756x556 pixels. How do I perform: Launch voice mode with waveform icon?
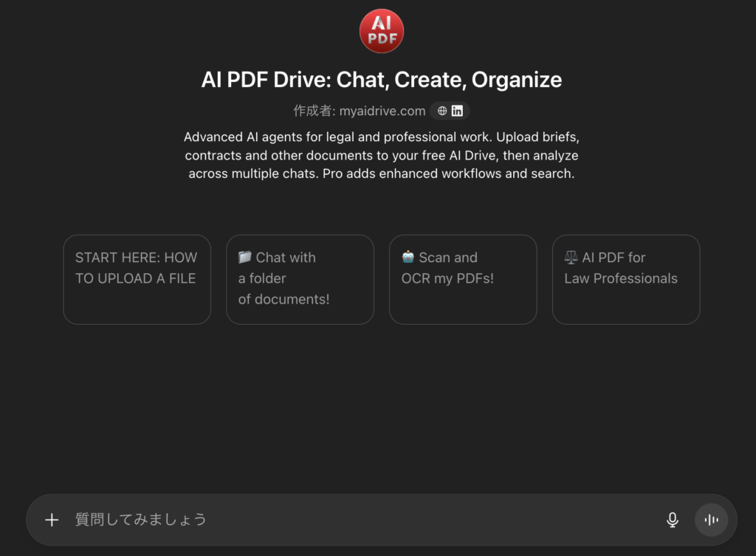[711, 520]
